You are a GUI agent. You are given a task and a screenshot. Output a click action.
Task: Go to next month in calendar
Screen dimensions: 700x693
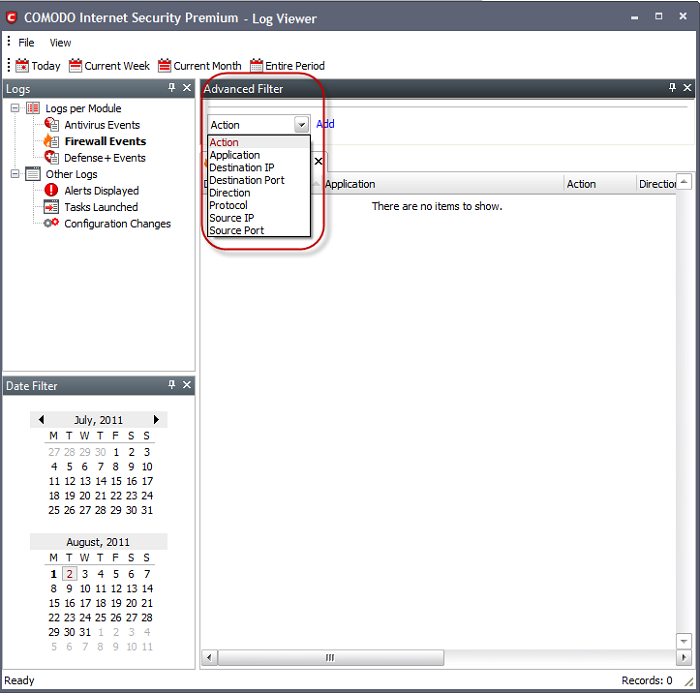[156, 419]
